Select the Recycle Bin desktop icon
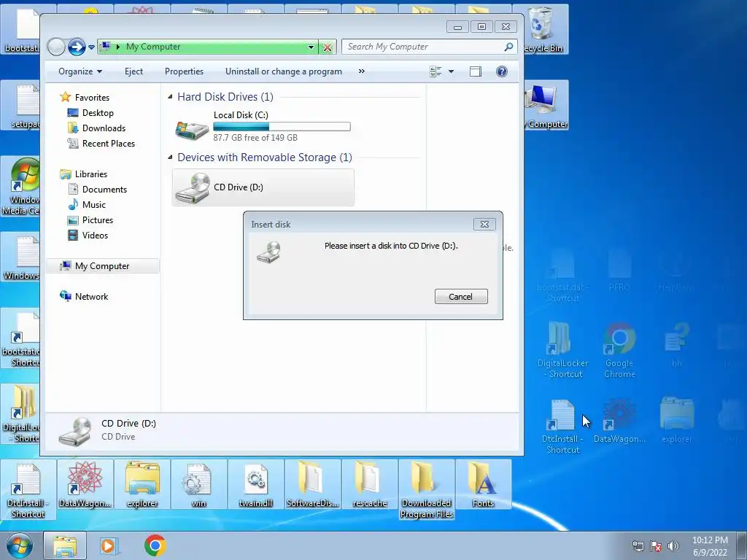The image size is (747, 560). click(546, 29)
